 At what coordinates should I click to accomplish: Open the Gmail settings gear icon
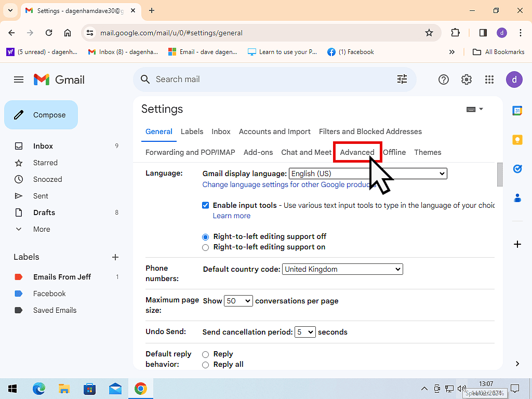point(466,79)
